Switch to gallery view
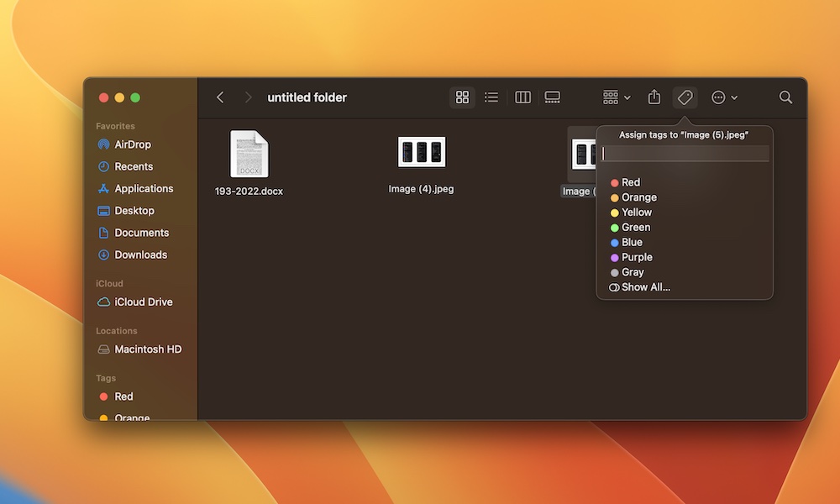840x504 pixels. [x=553, y=97]
